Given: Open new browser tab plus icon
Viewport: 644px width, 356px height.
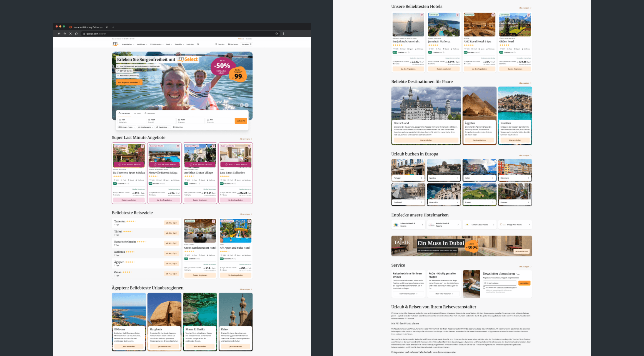Looking at the screenshot, I should (113, 27).
